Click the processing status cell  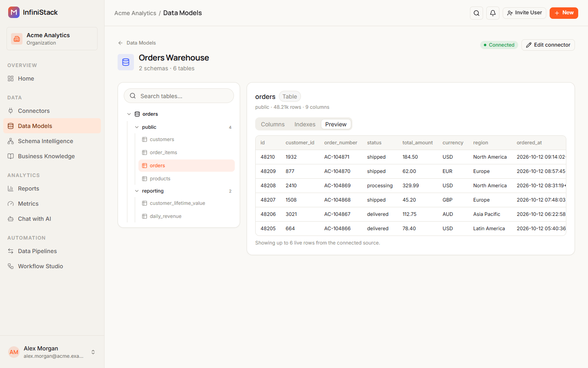pos(380,186)
